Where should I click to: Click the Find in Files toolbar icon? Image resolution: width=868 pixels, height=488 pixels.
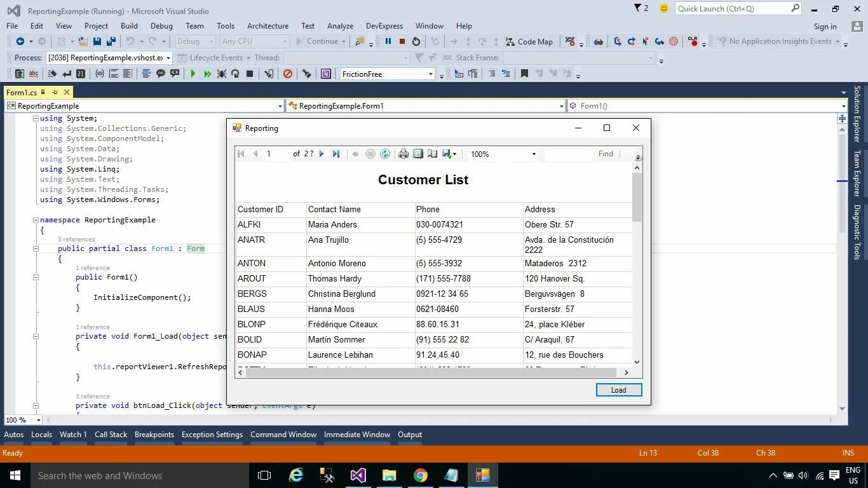click(x=359, y=41)
